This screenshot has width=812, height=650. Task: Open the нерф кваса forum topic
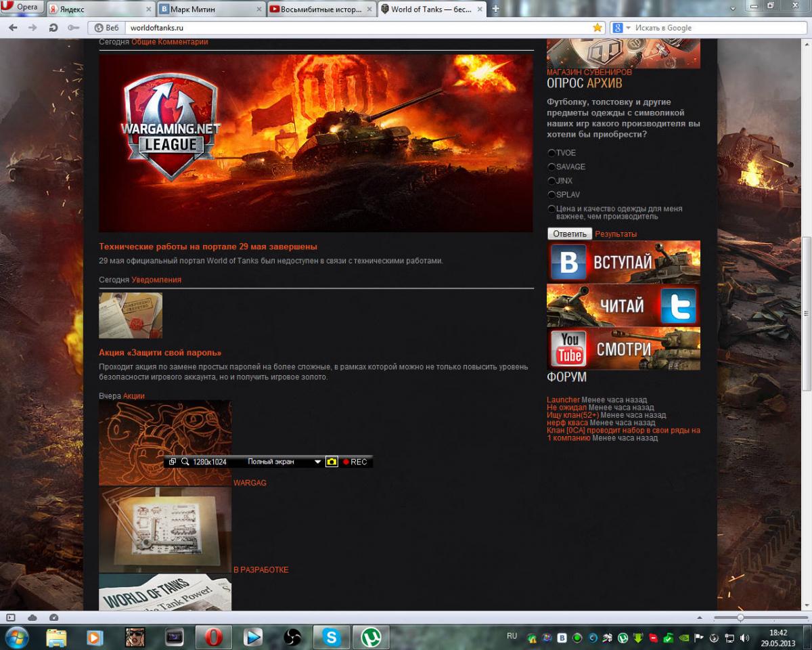point(567,422)
